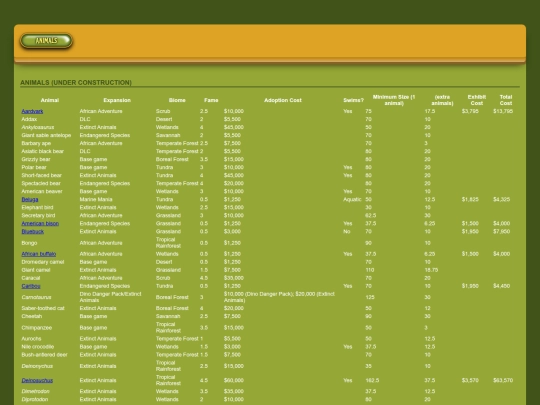Select the Saber-toothed cat name

[x=43, y=308]
